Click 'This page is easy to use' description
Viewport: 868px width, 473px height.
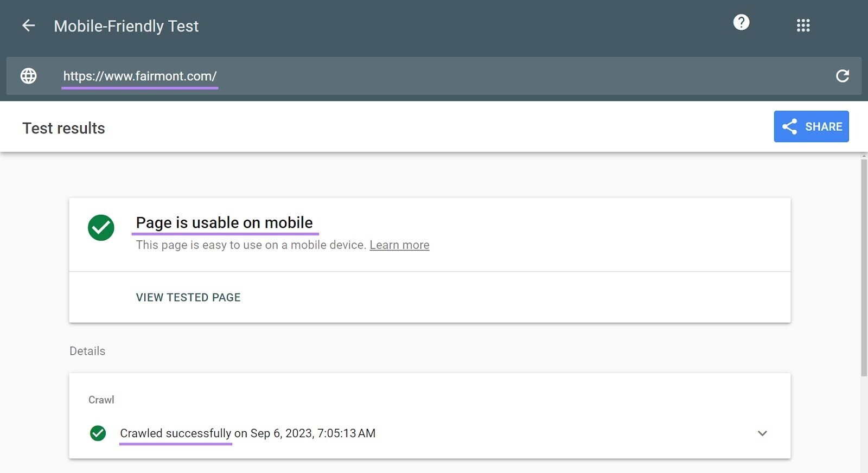(x=251, y=245)
